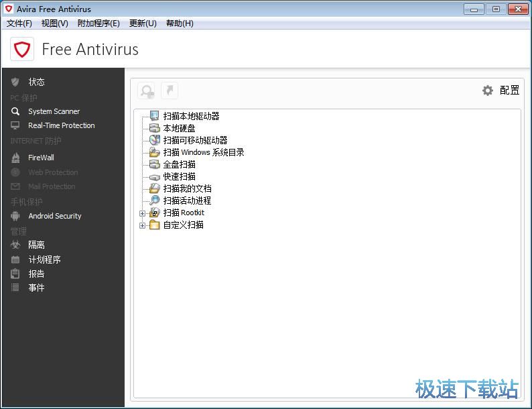Open the 视图(V) menu
Image resolution: width=532 pixels, height=409 pixels.
point(55,23)
